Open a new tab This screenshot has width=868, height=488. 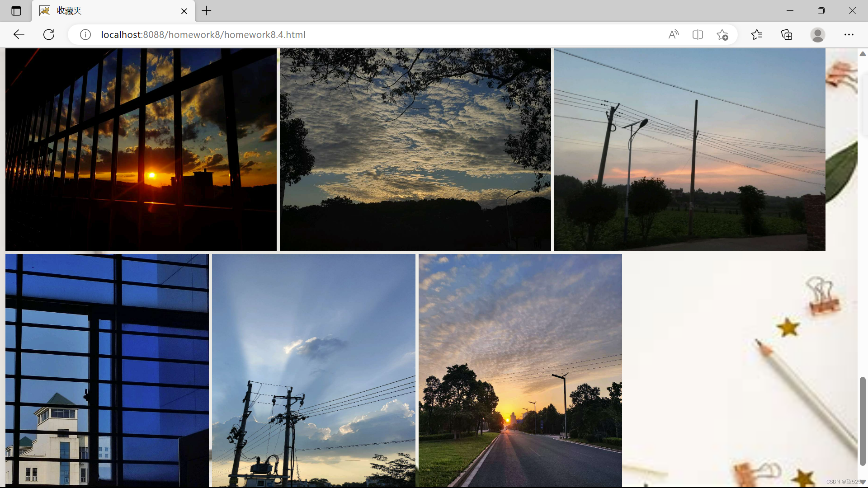(x=207, y=11)
